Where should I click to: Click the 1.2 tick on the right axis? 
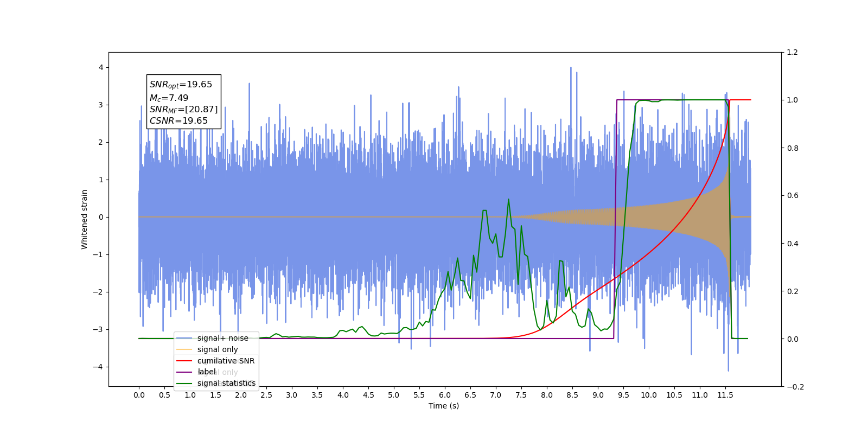click(x=793, y=52)
